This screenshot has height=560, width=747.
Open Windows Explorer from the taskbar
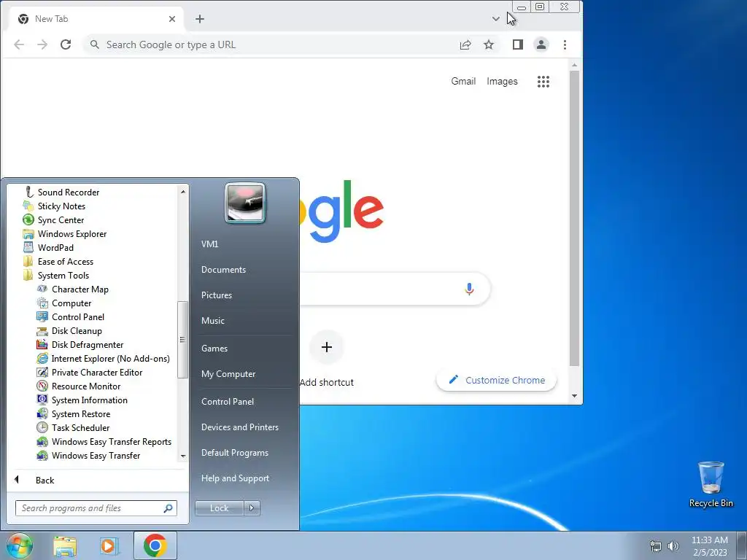tap(65, 545)
